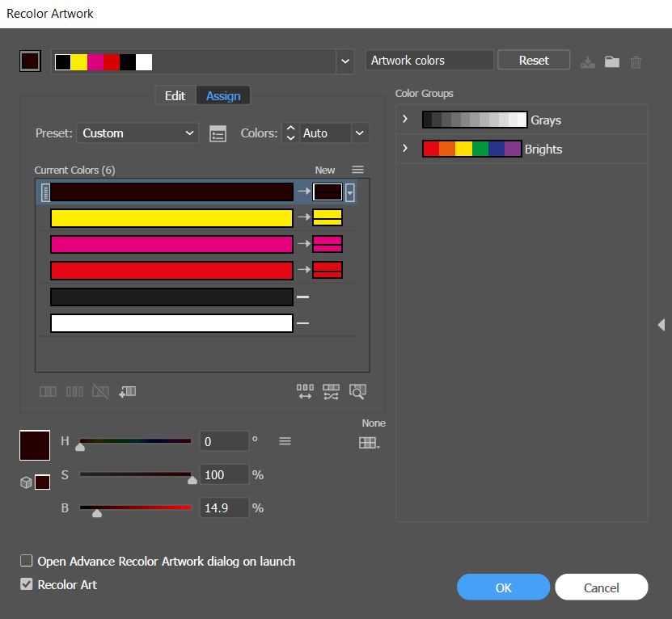Randomly change saturation and brightness icon
Image resolution: width=672 pixels, height=619 pixels.
pyautogui.click(x=331, y=392)
